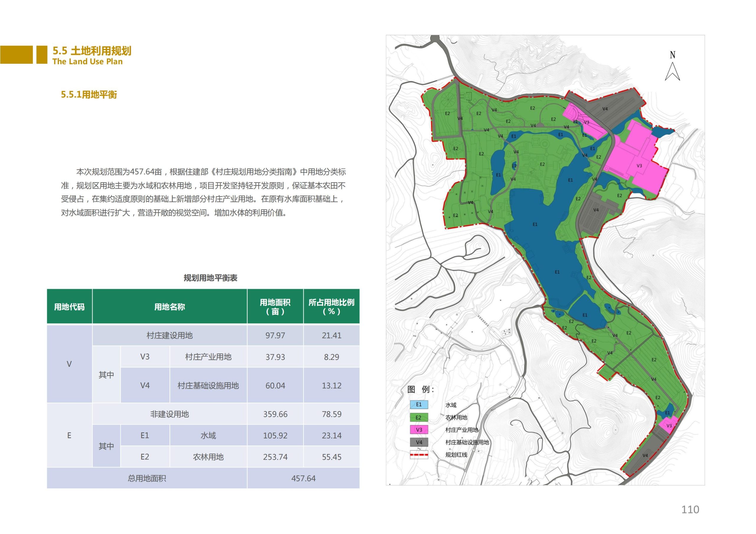
Task: Collapse the 图例 legend panel
Action: click(x=421, y=389)
